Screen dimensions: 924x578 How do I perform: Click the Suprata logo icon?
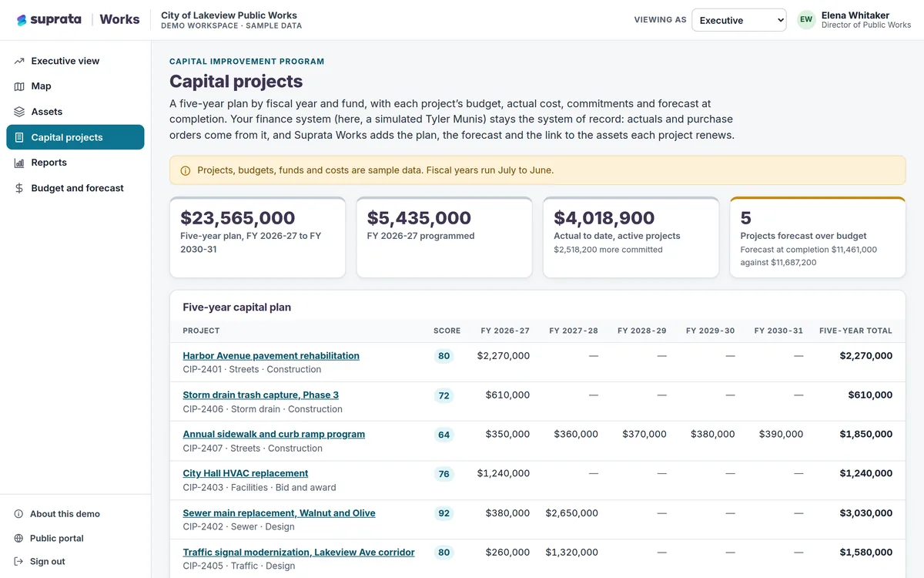(22, 20)
